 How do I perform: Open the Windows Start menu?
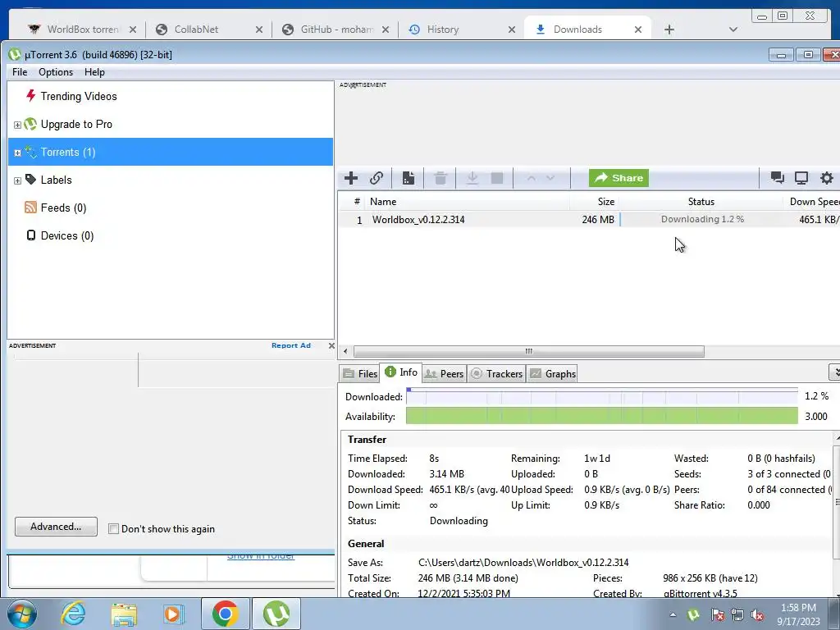click(x=21, y=614)
